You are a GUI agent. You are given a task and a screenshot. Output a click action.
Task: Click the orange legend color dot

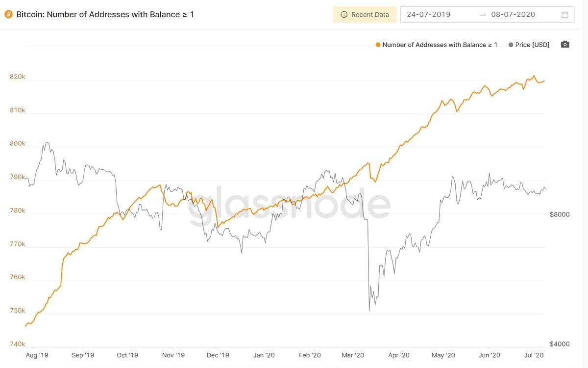(x=377, y=44)
